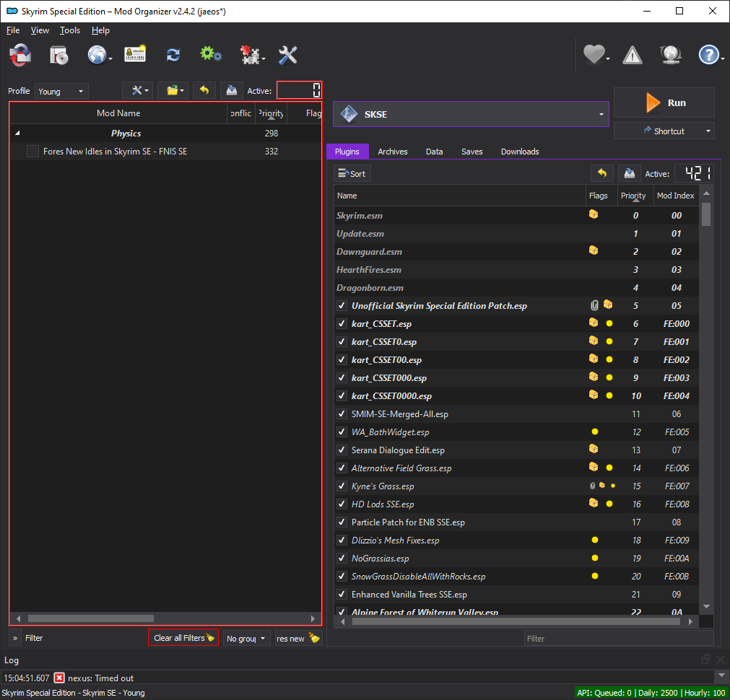
Task: Create plugin list backup icon
Action: click(x=630, y=174)
